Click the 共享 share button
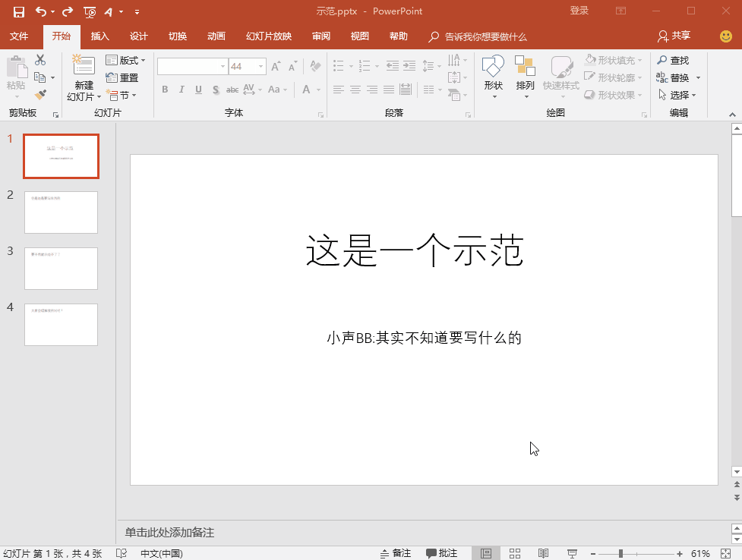The height and width of the screenshot is (560, 742). [674, 36]
